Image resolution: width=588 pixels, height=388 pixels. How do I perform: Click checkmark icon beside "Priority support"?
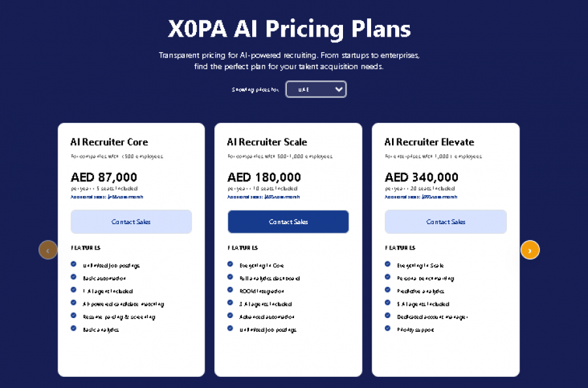[x=388, y=329]
